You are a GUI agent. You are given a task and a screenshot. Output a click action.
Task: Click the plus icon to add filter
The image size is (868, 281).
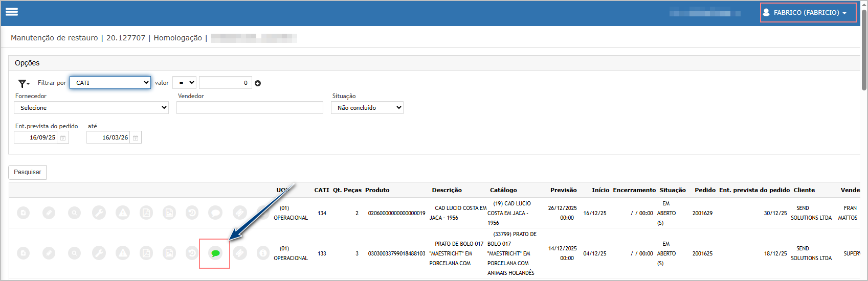[258, 83]
